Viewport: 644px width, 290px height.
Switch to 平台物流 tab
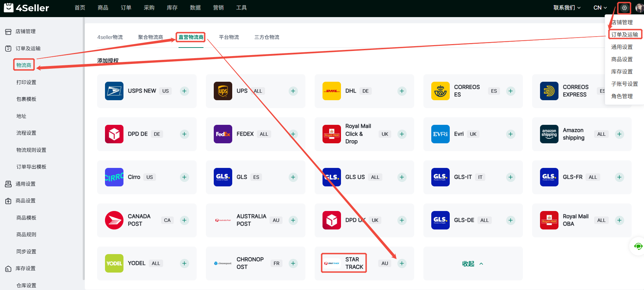pyautogui.click(x=229, y=37)
